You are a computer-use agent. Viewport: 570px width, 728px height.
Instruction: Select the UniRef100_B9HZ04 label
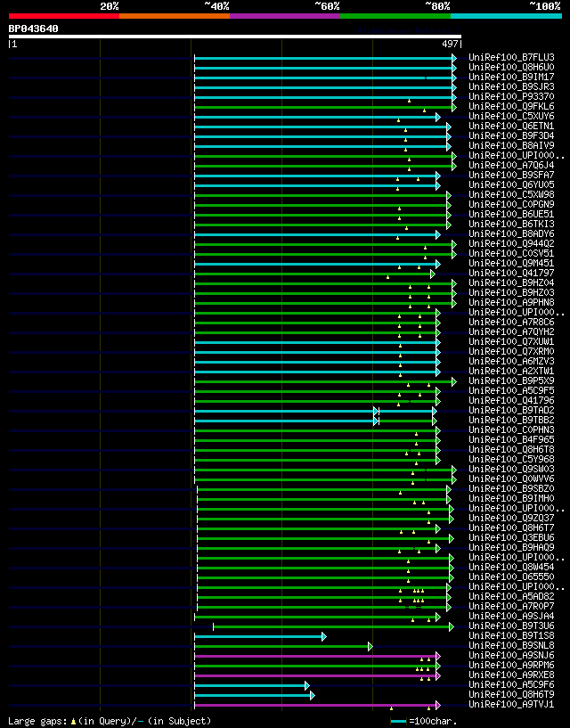point(511,282)
